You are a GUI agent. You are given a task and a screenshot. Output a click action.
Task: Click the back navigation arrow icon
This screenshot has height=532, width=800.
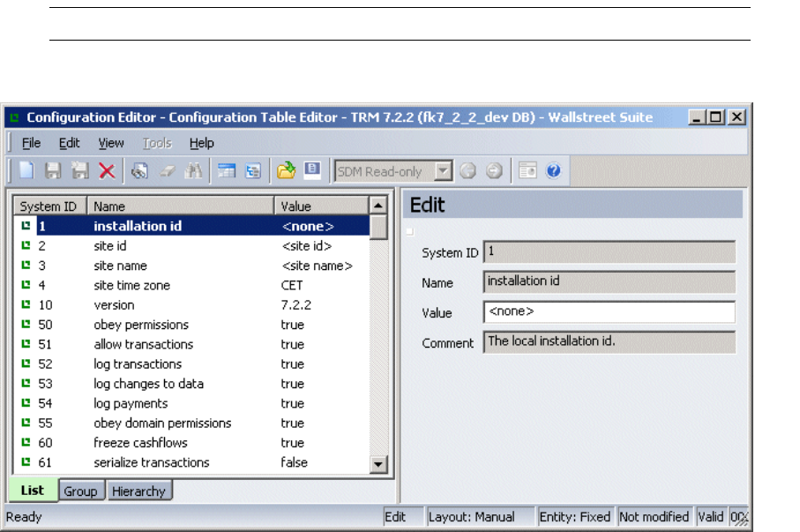tap(467, 170)
